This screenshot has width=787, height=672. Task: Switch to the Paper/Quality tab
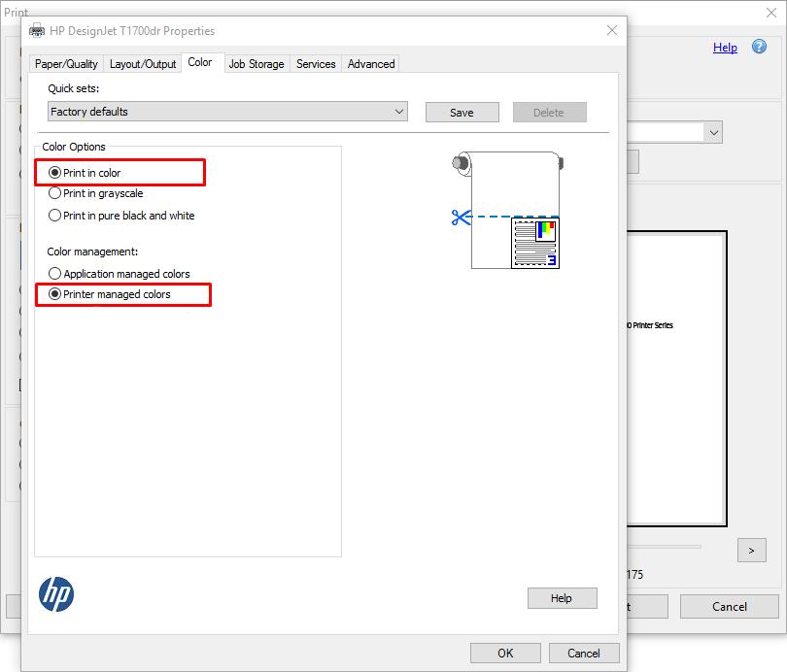tap(66, 64)
